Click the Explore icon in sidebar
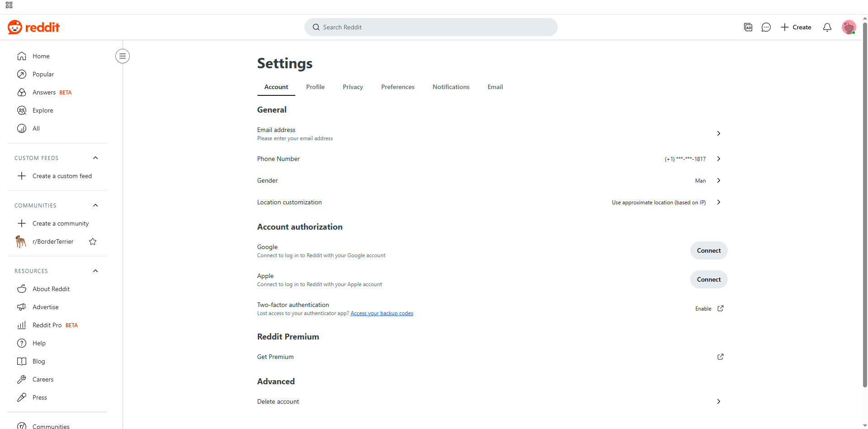The height and width of the screenshot is (429, 868). click(x=22, y=110)
